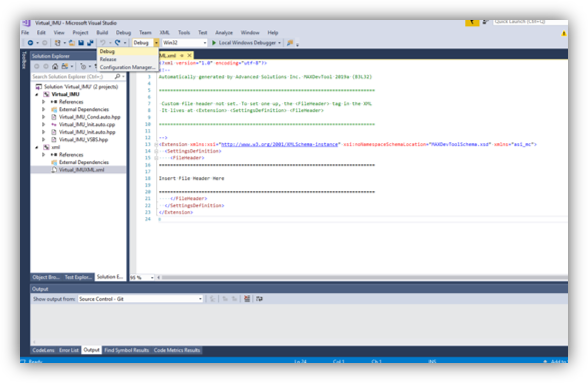The image size is (588, 383).
Task: Open the File menu
Action: pyautogui.click(x=25, y=33)
